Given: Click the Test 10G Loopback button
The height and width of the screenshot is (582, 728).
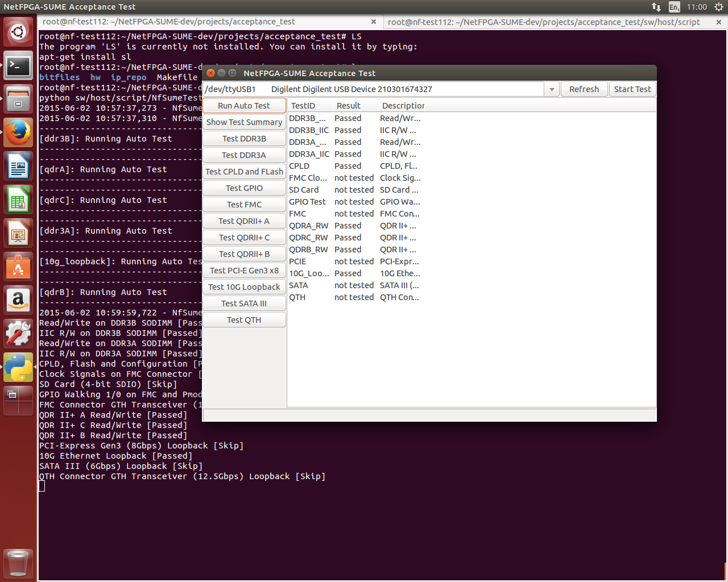Looking at the screenshot, I should click(x=244, y=287).
